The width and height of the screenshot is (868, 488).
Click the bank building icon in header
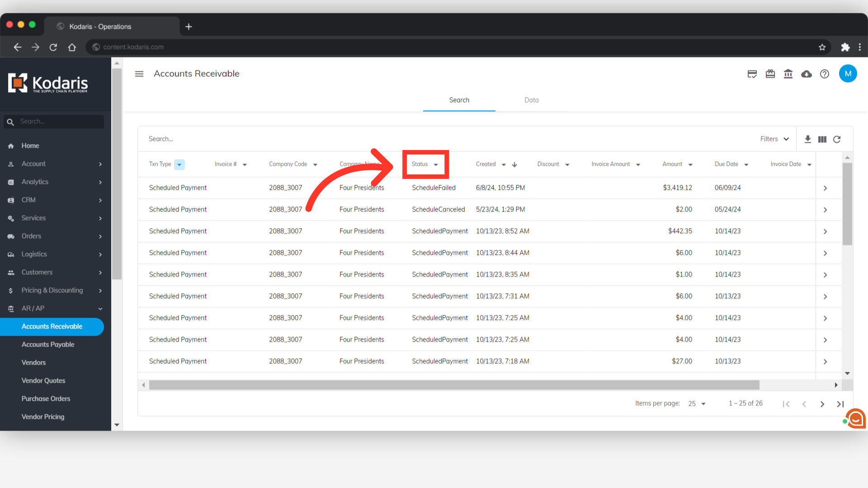(788, 74)
